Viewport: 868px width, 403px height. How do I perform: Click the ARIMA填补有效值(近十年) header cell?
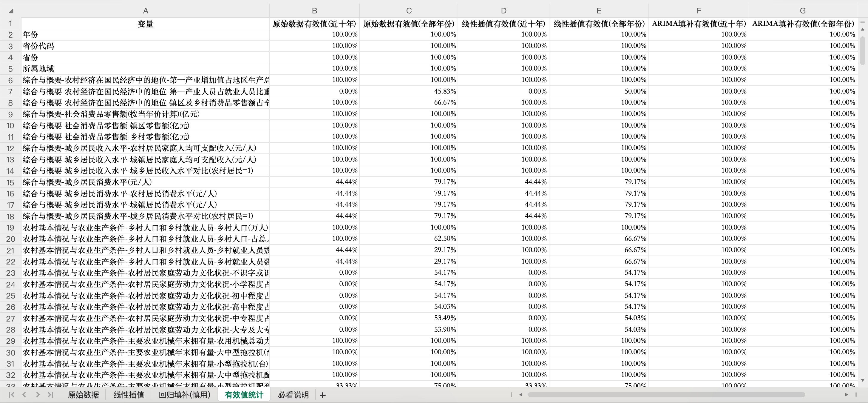699,24
